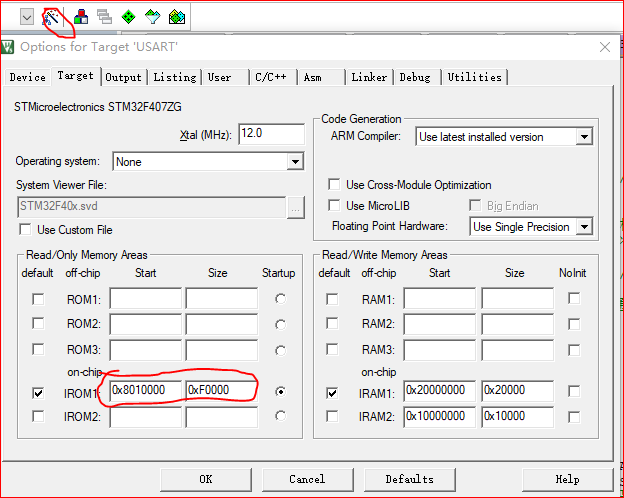Click the Manage Multi-Project Workspace icon
This screenshot has width=624, height=498.
coord(105,17)
